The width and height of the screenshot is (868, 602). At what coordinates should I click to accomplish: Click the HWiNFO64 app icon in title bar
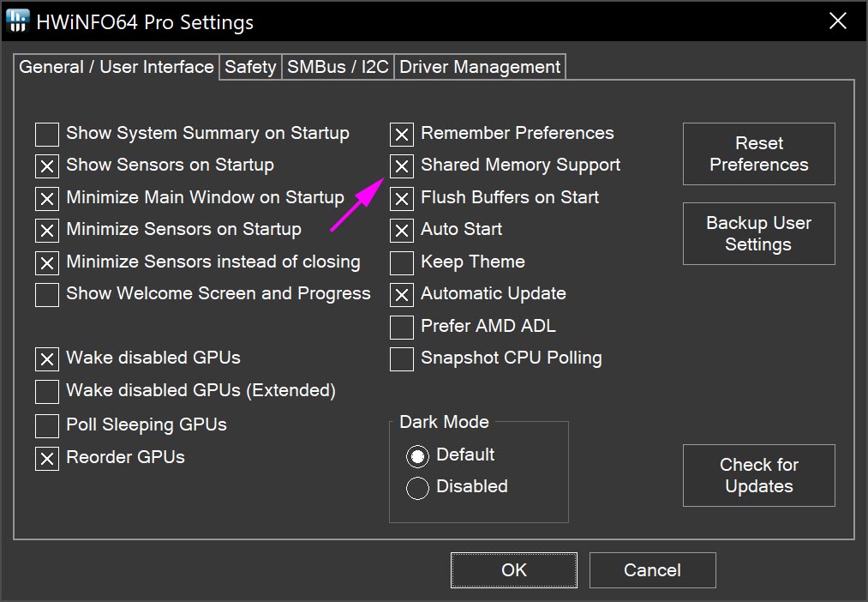[18, 22]
